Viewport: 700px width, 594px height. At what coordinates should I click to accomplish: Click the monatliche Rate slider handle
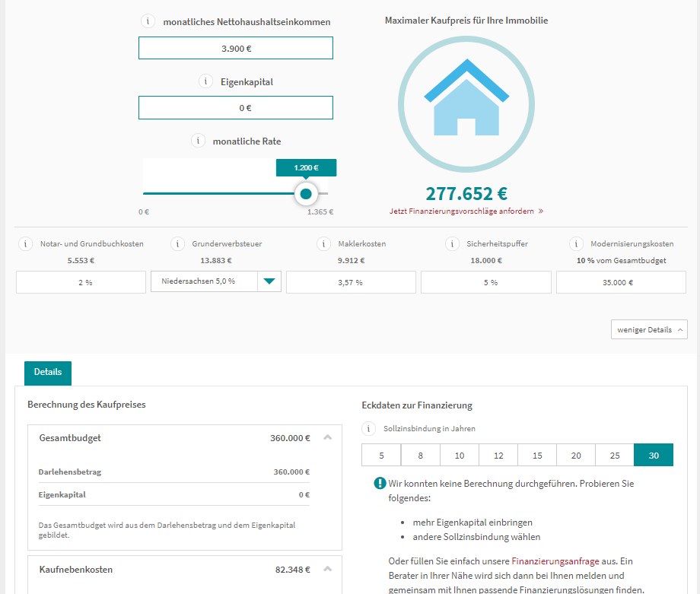(306, 194)
